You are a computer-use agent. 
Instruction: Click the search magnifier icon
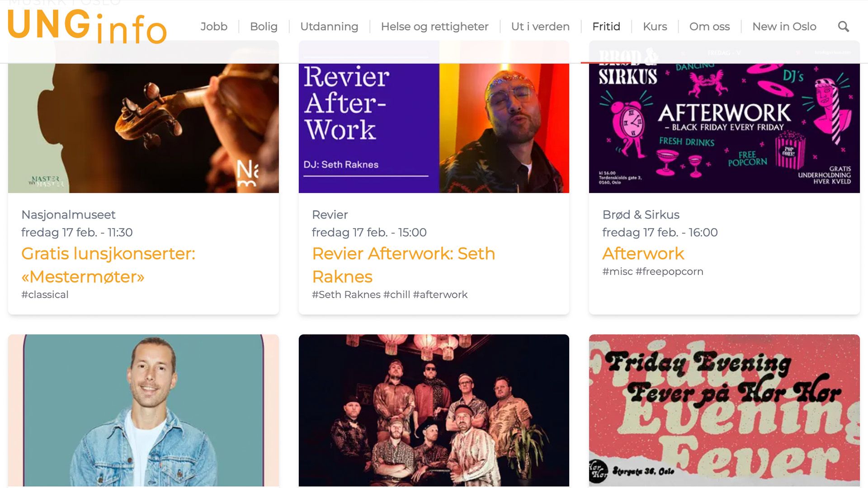(x=843, y=27)
